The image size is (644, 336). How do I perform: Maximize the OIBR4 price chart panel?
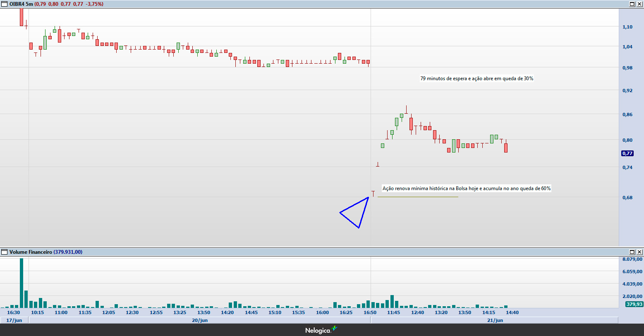[x=632, y=4]
